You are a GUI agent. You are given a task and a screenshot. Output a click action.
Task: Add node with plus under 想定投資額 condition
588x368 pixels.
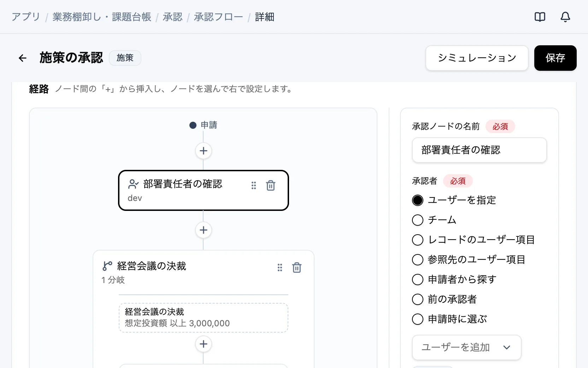click(x=204, y=344)
